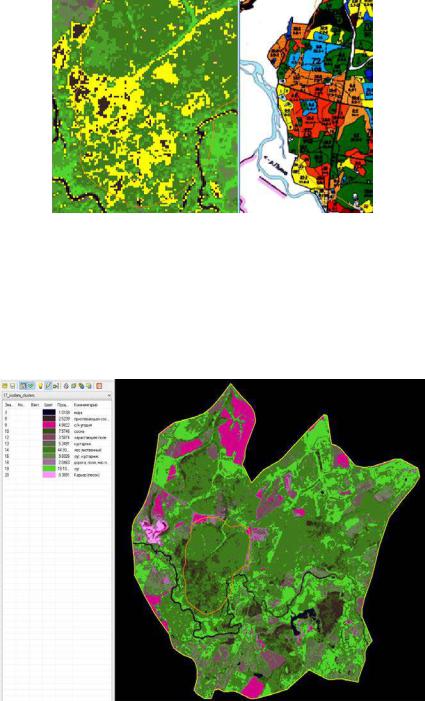The height and width of the screenshot is (701, 425).
Task: Click the bright green swatch in row 19
Action: pos(49,469)
